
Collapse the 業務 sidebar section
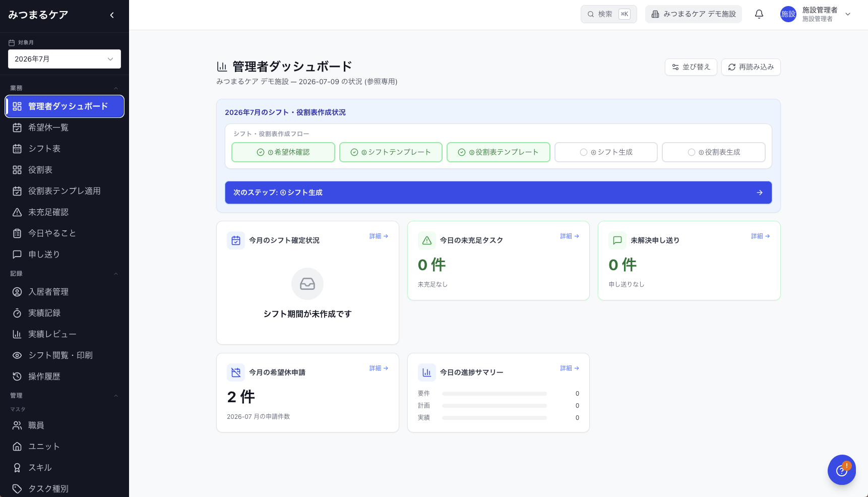[x=116, y=88]
